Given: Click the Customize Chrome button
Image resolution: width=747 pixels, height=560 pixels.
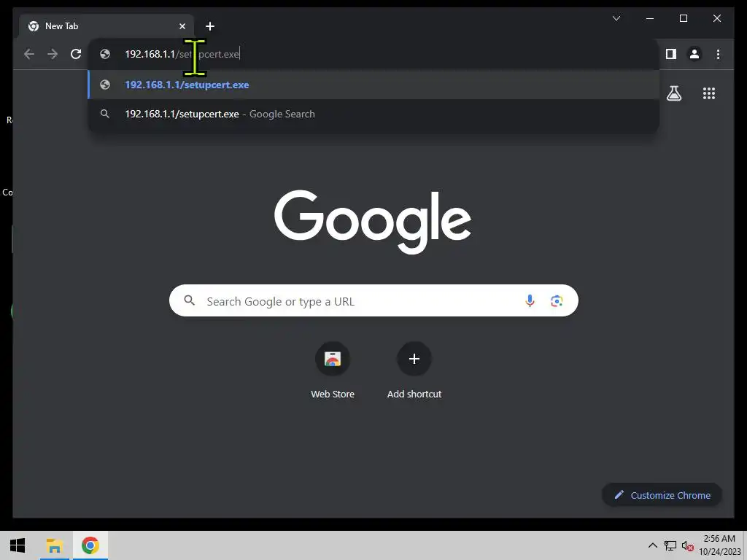Looking at the screenshot, I should coord(662,495).
